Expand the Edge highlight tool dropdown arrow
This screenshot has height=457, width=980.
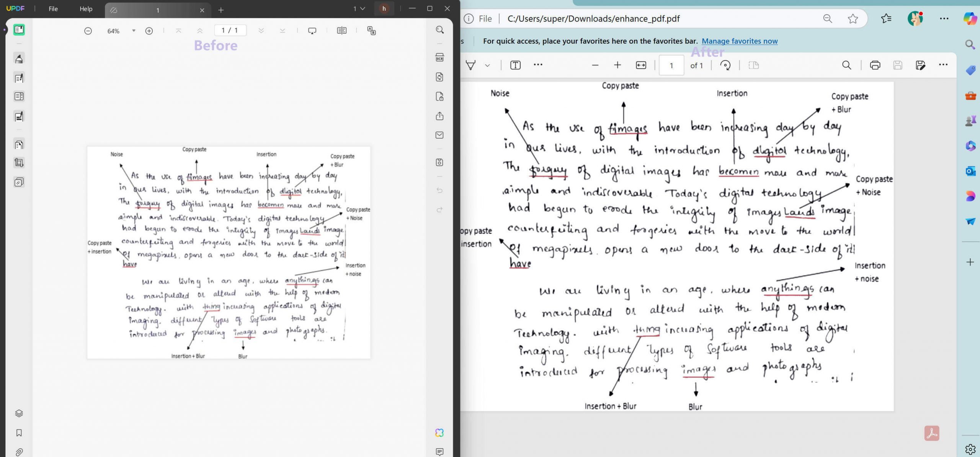tap(487, 66)
